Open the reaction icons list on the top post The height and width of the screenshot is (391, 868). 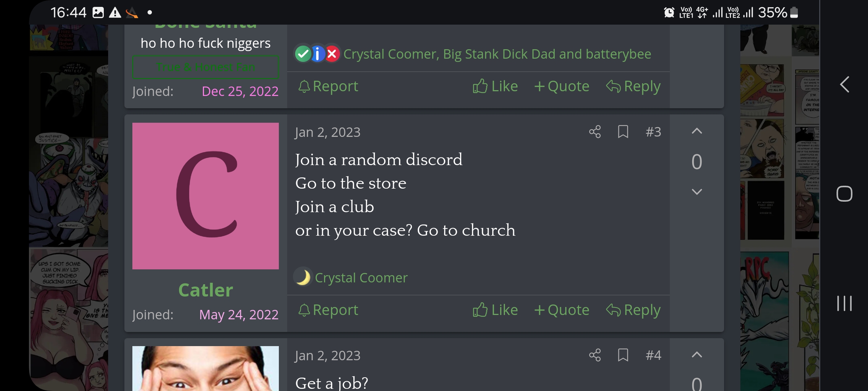click(317, 54)
